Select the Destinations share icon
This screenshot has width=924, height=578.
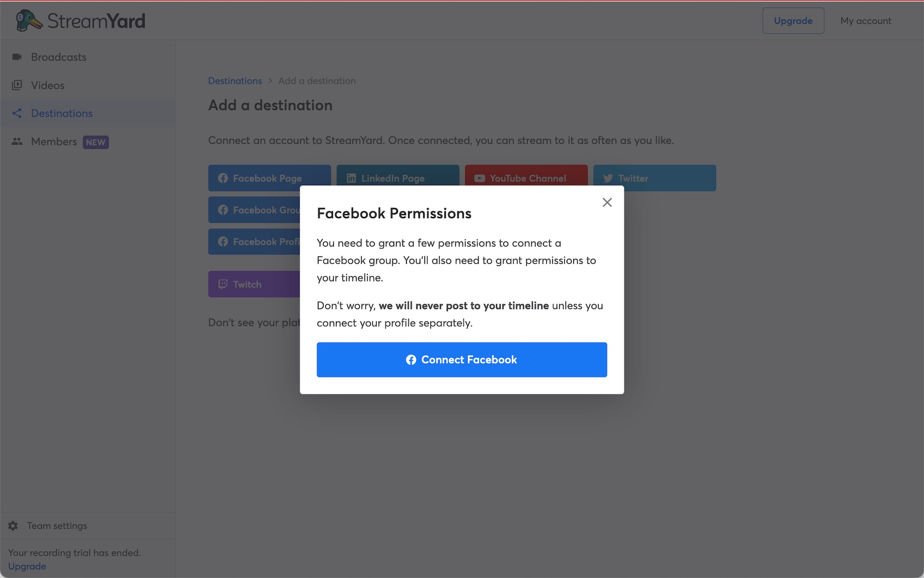click(x=17, y=113)
